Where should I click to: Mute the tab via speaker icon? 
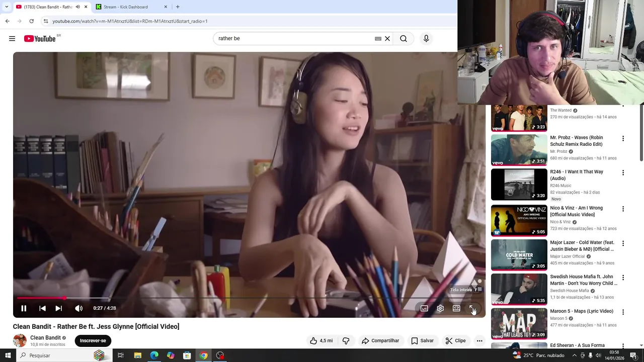(77, 7)
